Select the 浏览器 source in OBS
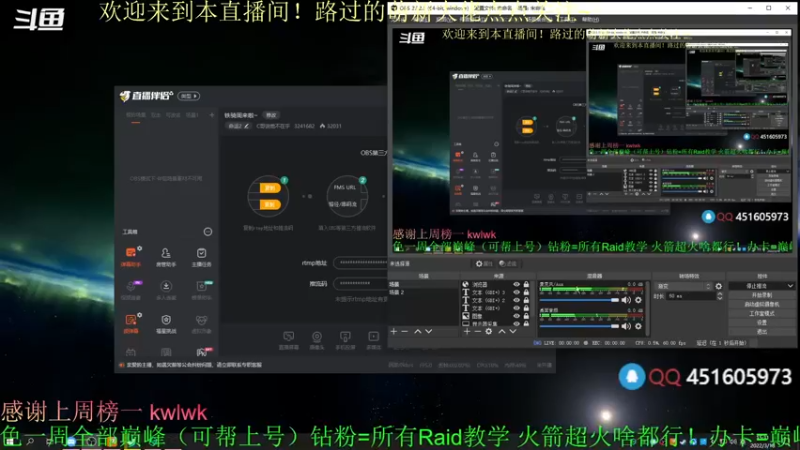800x450 pixels. (480, 285)
